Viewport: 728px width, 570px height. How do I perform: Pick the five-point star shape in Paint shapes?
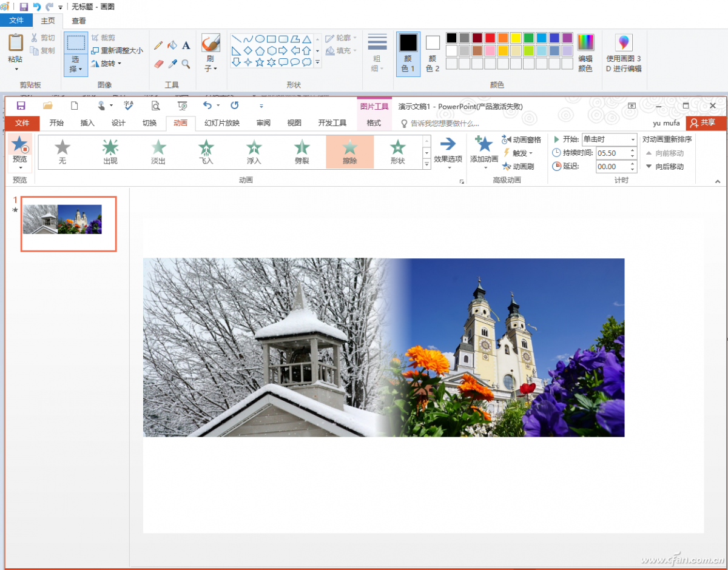tap(260, 62)
